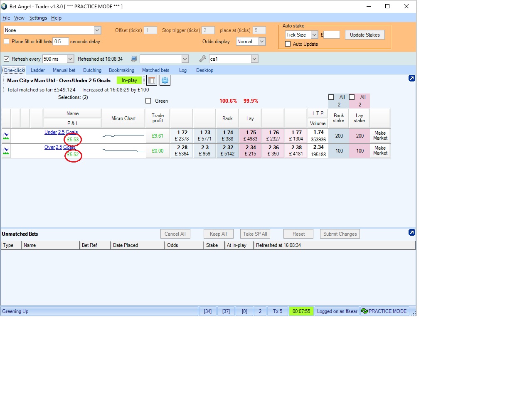
Task: Click the Cancel All button
Action: coord(175,234)
